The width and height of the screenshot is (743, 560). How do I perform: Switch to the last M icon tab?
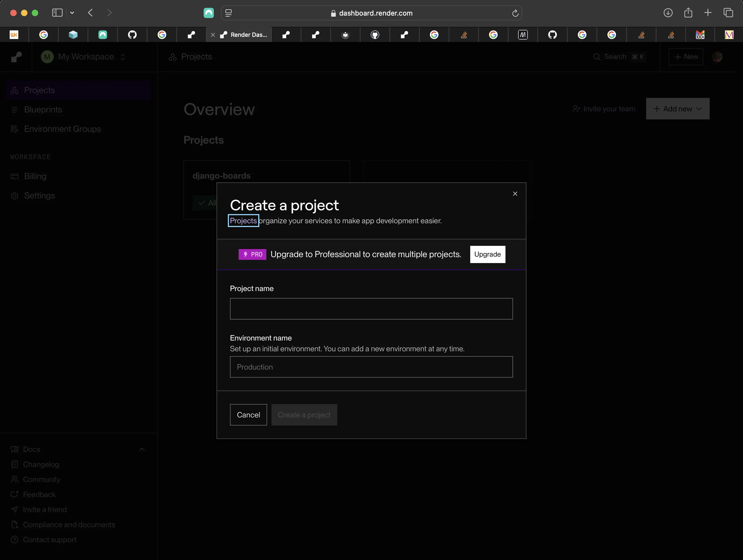[729, 35]
